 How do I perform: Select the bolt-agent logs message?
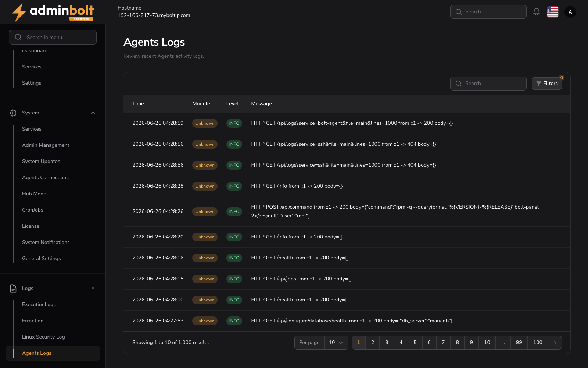352,123
